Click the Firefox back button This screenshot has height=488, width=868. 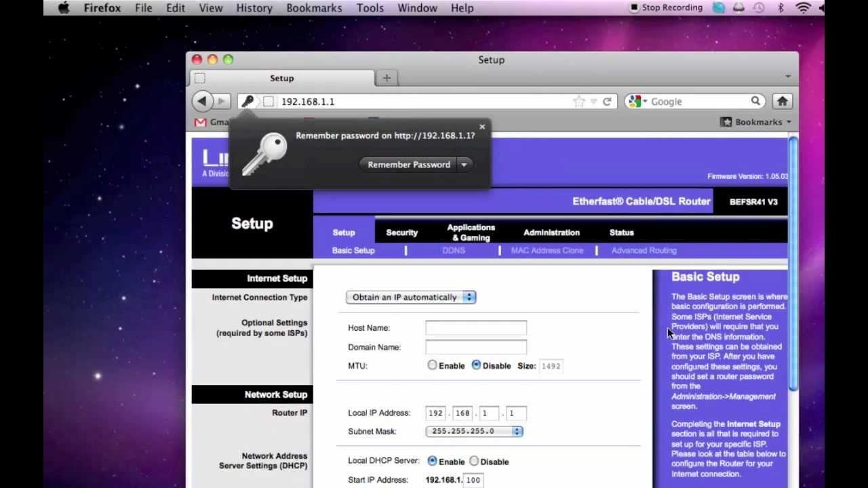click(x=202, y=102)
